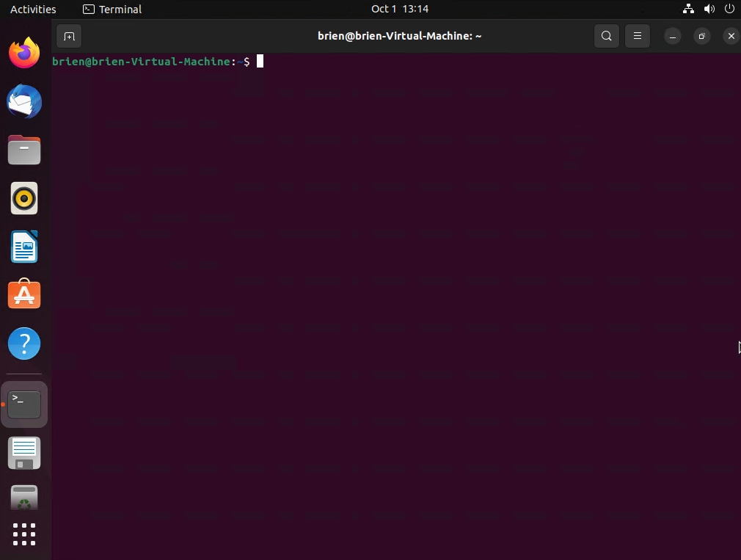Image resolution: width=741 pixels, height=560 pixels.
Task: Open the text editor from the dock
Action: click(24, 453)
